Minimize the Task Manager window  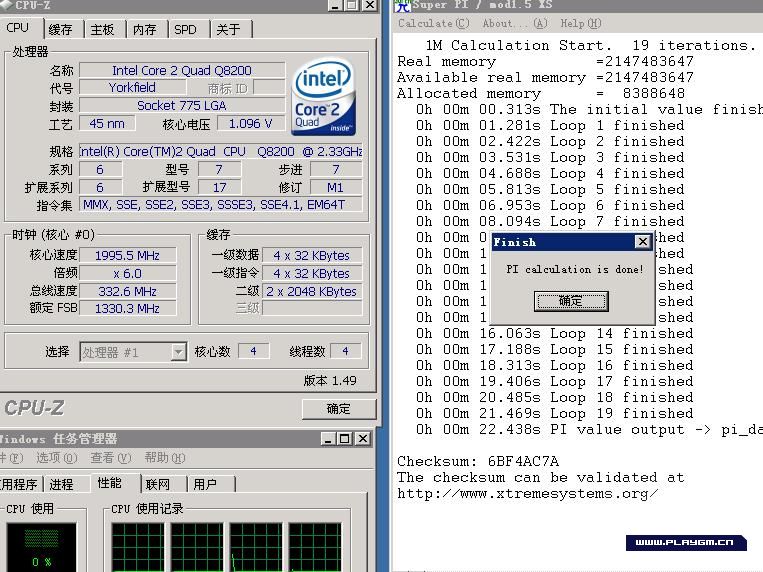329,439
